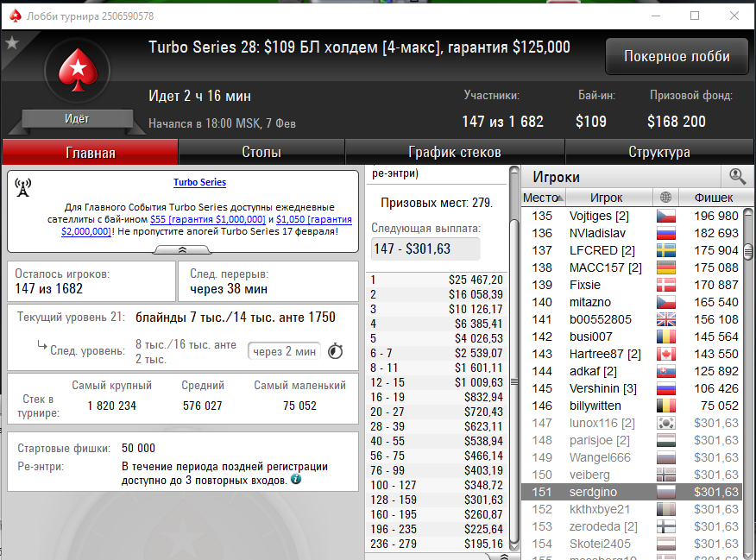The image size is (756, 560).
Task: Open the player search magnifier icon
Action: point(737,177)
